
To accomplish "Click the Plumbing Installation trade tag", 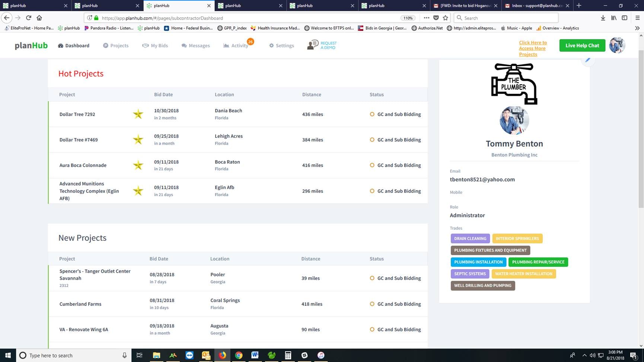I will pos(478,262).
